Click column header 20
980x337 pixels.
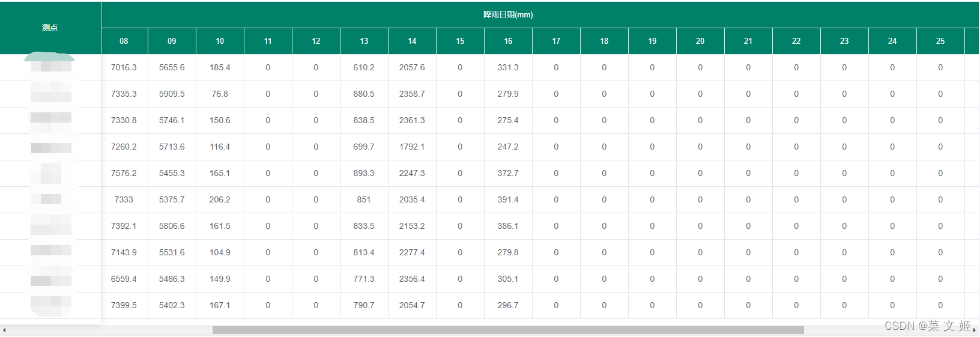700,41
